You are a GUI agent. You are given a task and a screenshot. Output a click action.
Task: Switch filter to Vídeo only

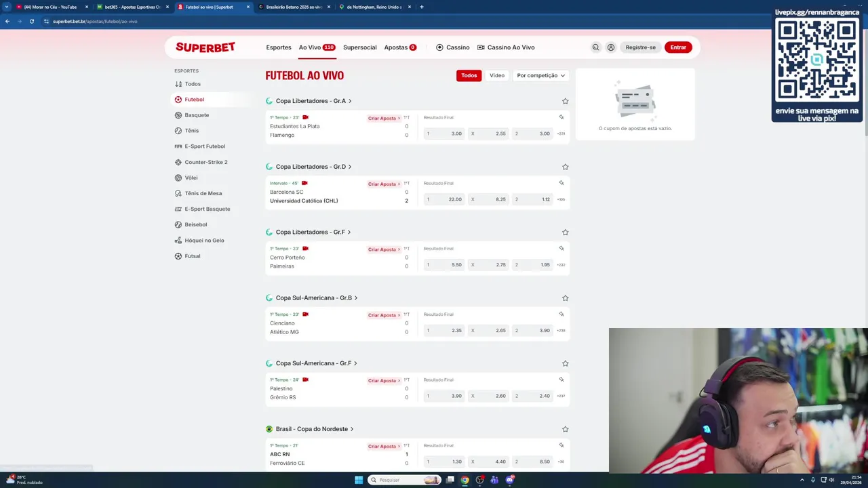(497, 75)
